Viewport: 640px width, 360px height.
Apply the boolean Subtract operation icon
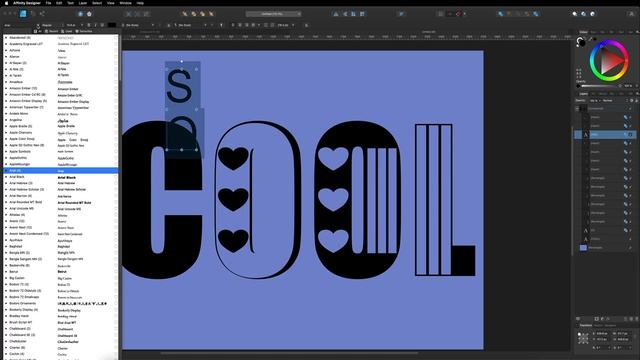(509, 14)
